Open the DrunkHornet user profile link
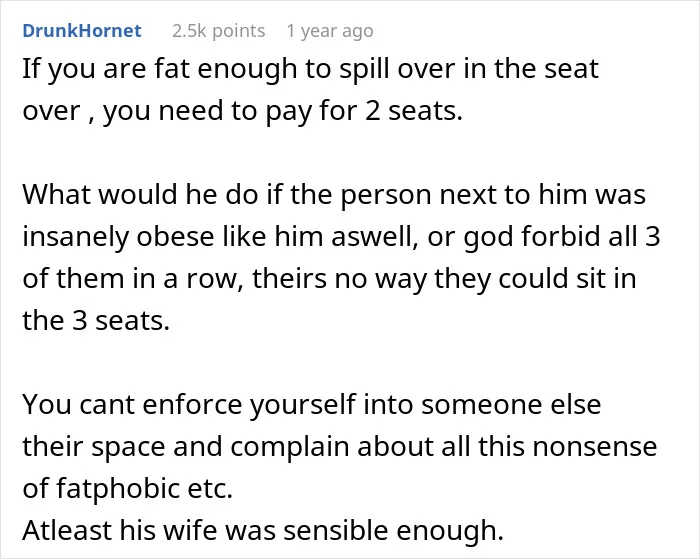Screen dimensions: 700x559 click(x=82, y=31)
